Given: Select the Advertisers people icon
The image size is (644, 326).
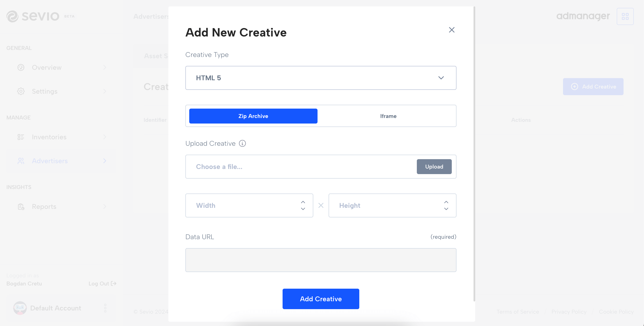Looking at the screenshot, I should tap(21, 161).
